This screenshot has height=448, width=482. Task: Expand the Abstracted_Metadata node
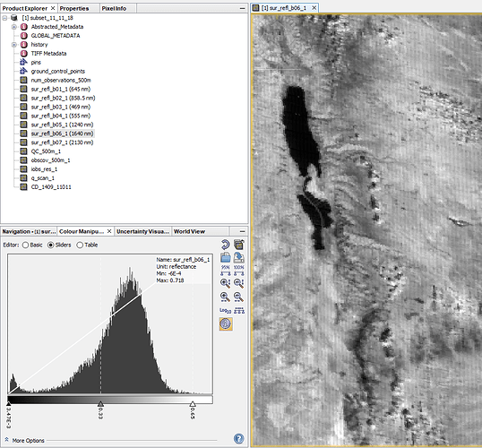[13, 27]
